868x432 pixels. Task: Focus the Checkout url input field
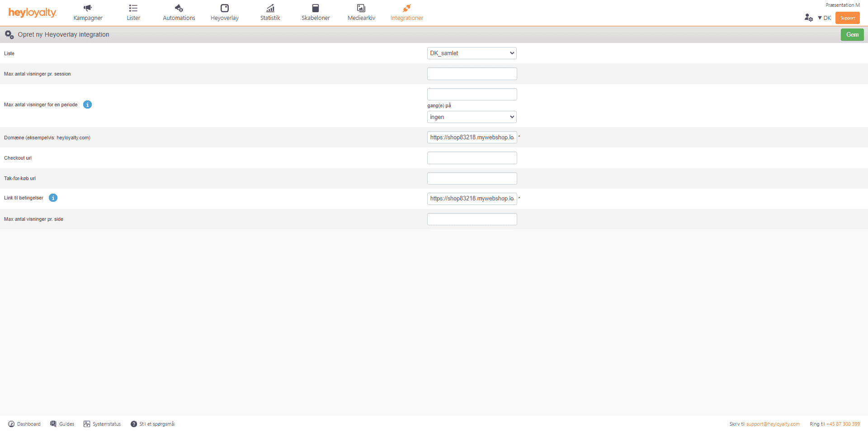pos(472,158)
